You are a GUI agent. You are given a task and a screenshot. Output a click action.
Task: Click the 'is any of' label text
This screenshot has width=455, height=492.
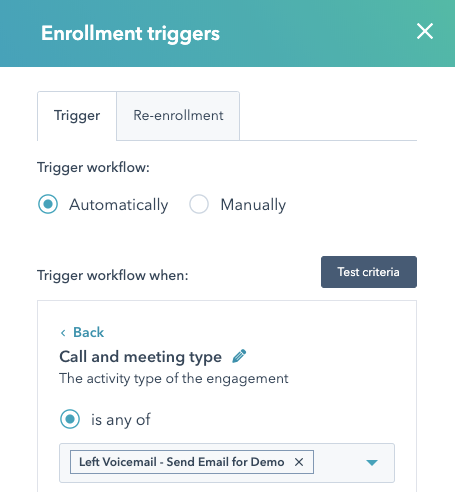(x=121, y=420)
